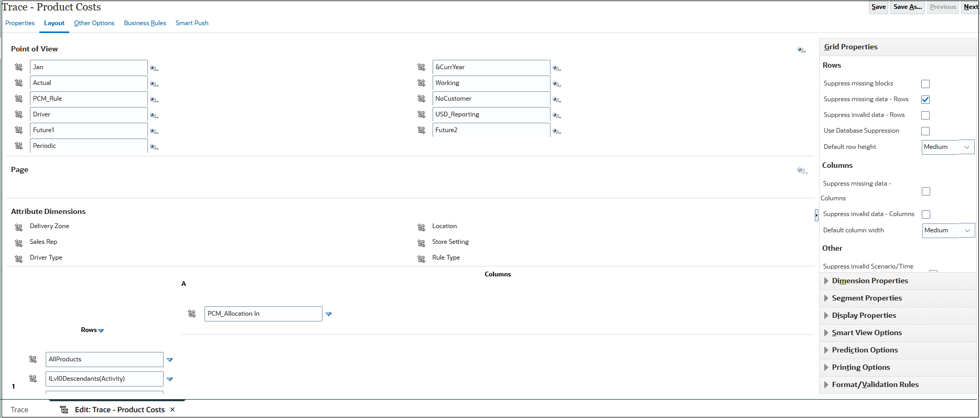Viewport: 980px width, 418px height.
Task: Open member selector beside &CurrYear field
Action: 557,68
